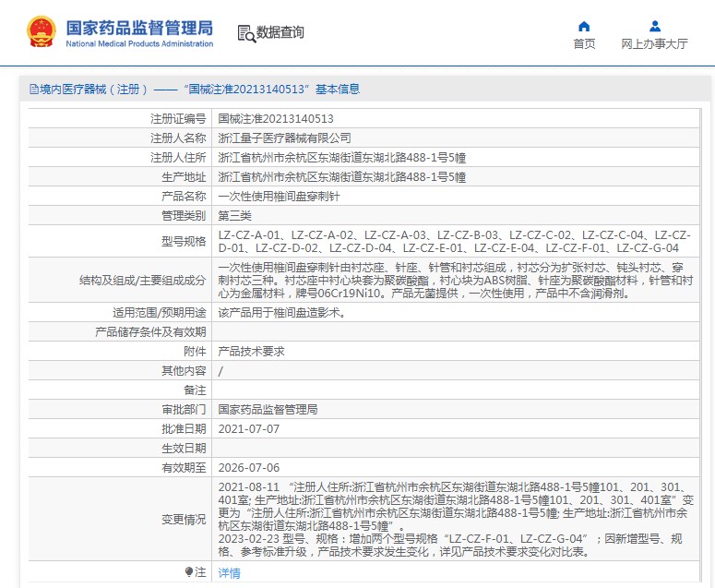Open 网上办事大厅 text label
This screenshot has width=715, height=588.
pyautogui.click(x=654, y=43)
